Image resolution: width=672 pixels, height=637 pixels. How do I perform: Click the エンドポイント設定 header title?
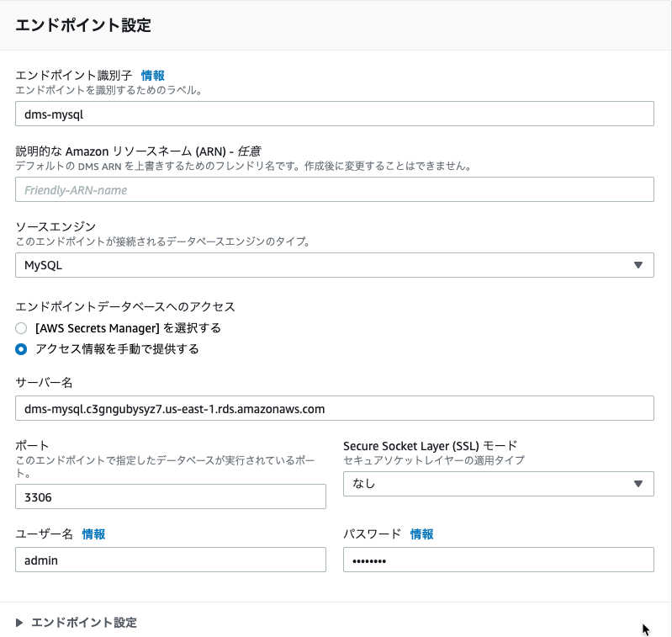coord(83,25)
